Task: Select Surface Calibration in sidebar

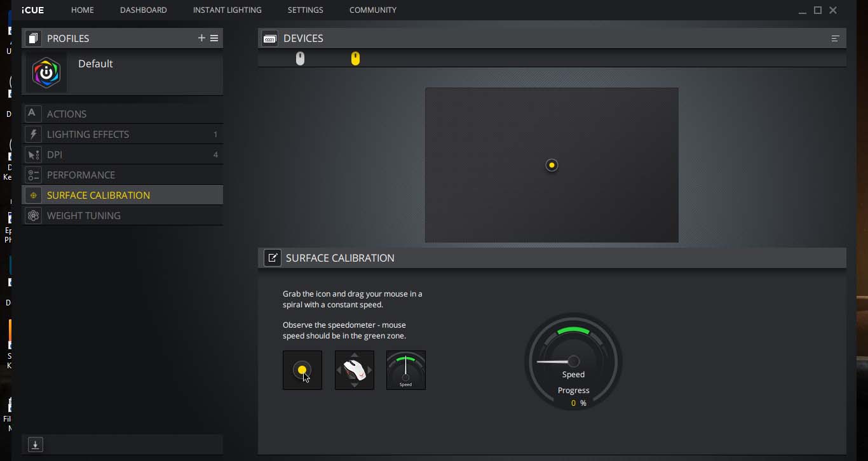Action: coord(98,196)
